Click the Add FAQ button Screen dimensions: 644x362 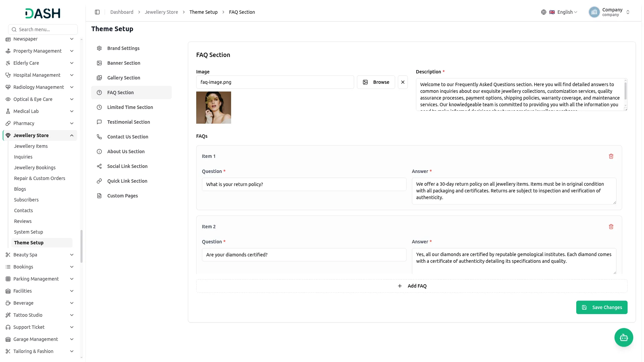pyautogui.click(x=412, y=286)
